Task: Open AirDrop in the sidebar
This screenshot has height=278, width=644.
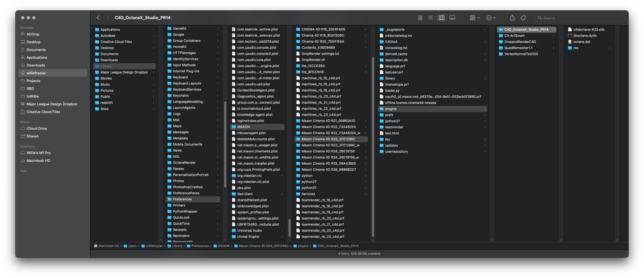Action: point(53,34)
